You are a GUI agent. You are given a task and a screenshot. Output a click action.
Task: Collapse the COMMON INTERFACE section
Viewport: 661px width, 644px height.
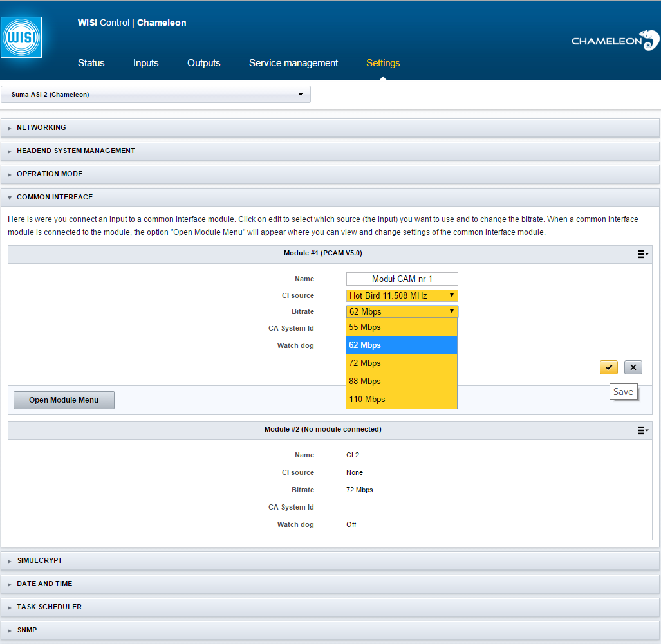pos(330,197)
